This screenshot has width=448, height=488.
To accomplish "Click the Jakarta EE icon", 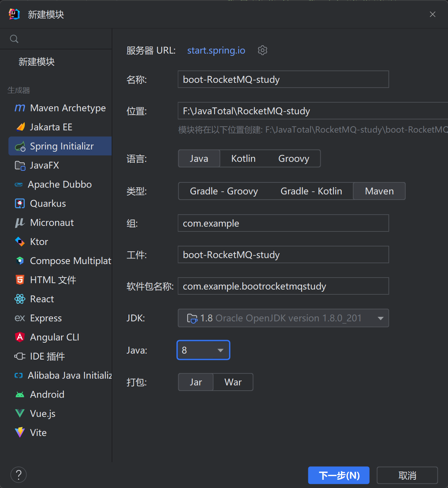I will [x=20, y=127].
